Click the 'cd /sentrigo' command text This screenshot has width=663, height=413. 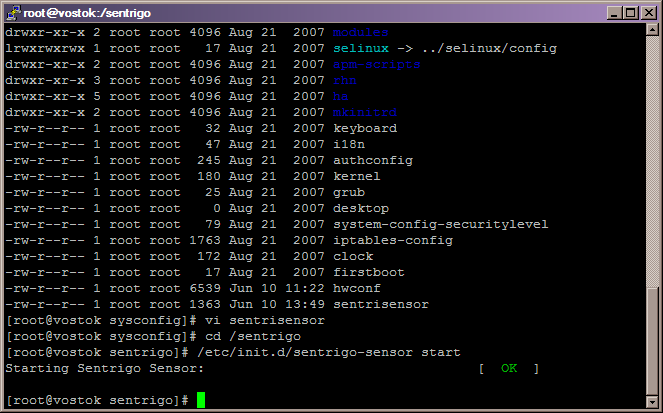253,337
